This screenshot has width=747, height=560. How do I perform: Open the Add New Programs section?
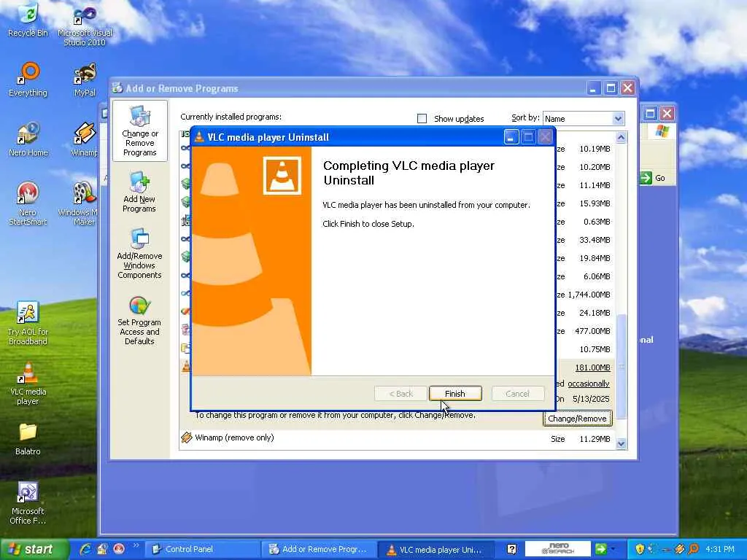click(139, 192)
